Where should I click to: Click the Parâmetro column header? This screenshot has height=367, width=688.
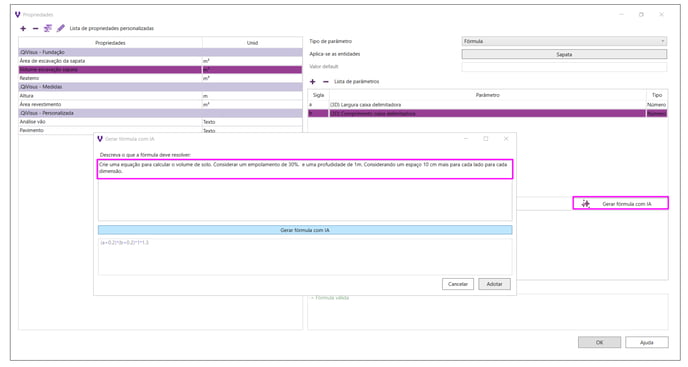487,95
